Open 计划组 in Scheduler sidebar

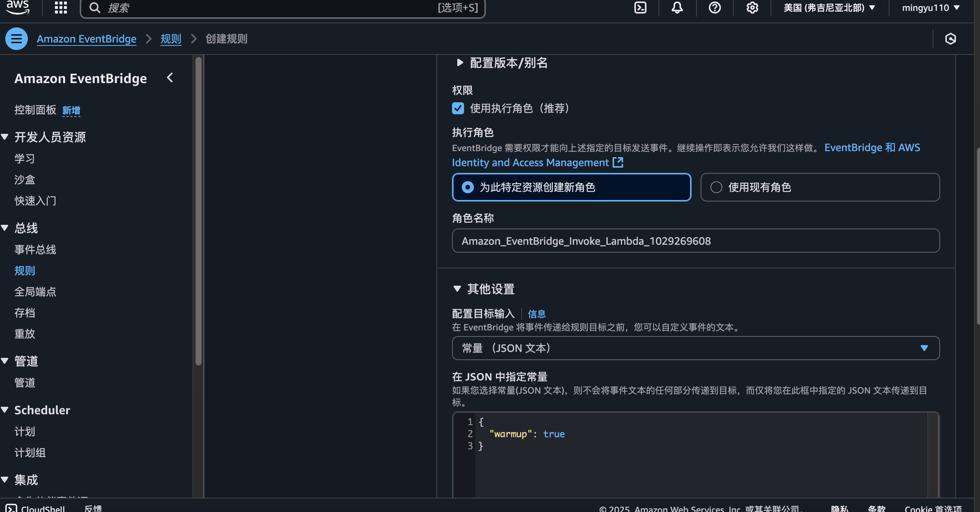tap(30, 453)
